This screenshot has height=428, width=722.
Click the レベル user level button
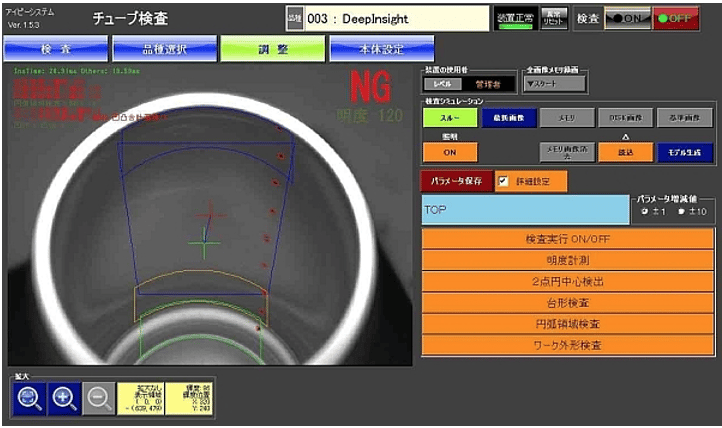point(443,84)
